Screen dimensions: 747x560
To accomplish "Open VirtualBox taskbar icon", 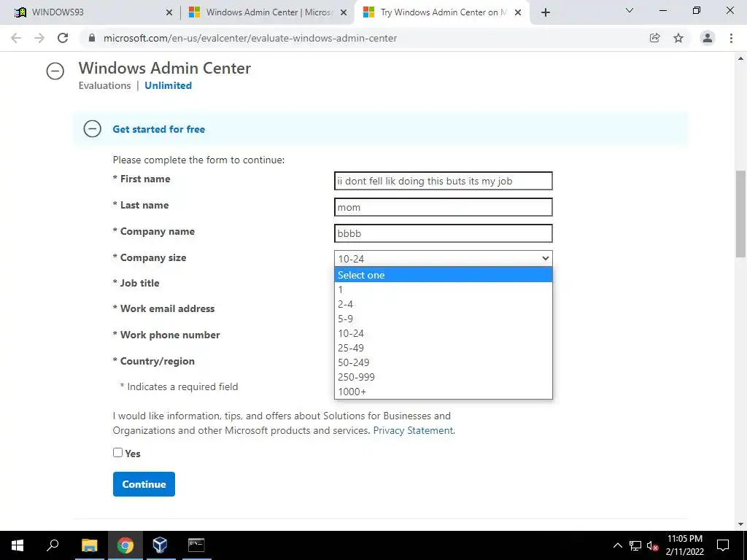I will [x=160, y=545].
